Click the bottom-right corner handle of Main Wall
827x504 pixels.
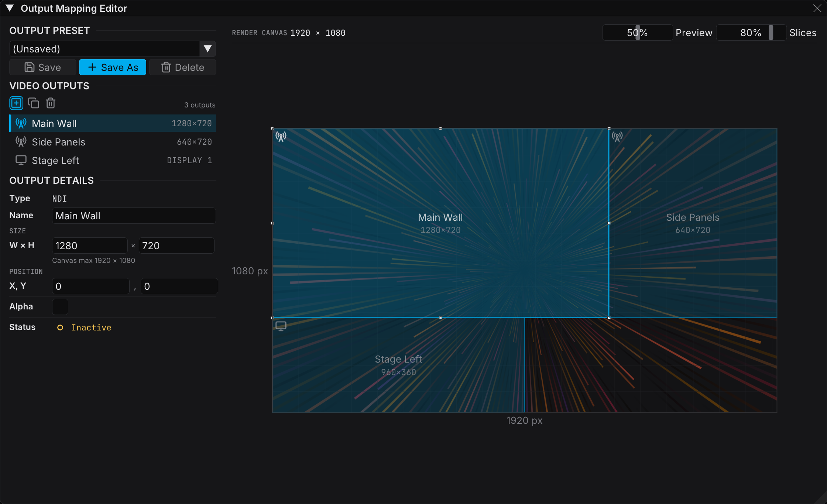click(609, 318)
